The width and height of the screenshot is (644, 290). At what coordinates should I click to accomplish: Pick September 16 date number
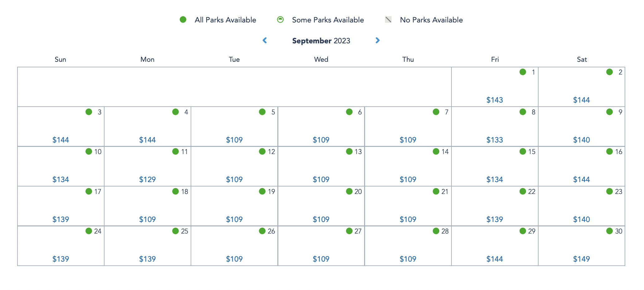click(x=618, y=152)
